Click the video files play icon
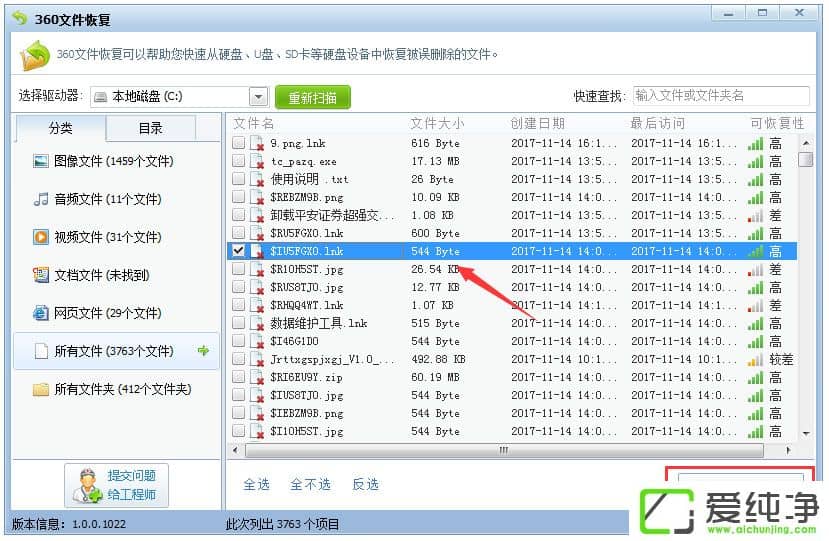Image resolution: width=829 pixels, height=541 pixels. click(x=41, y=237)
